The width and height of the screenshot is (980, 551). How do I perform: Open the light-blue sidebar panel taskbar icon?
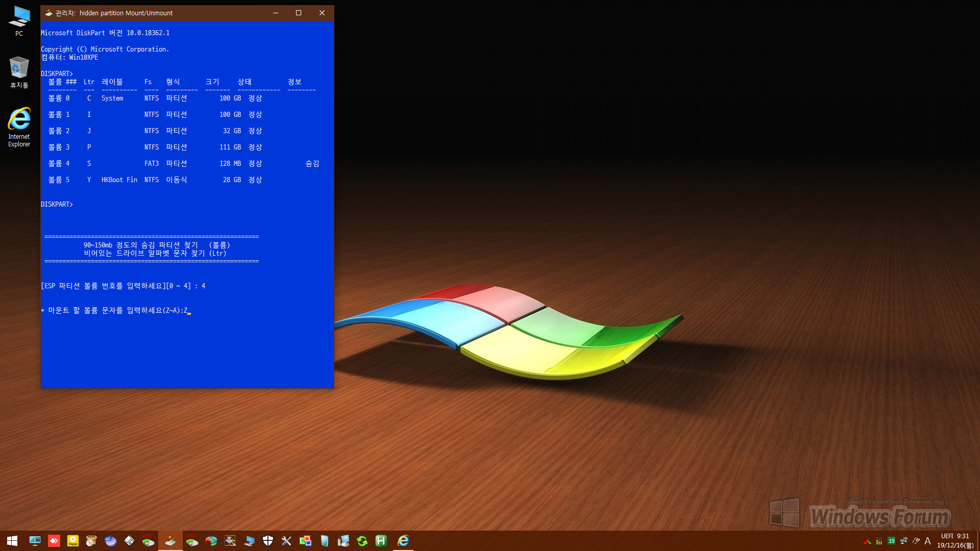[324, 541]
